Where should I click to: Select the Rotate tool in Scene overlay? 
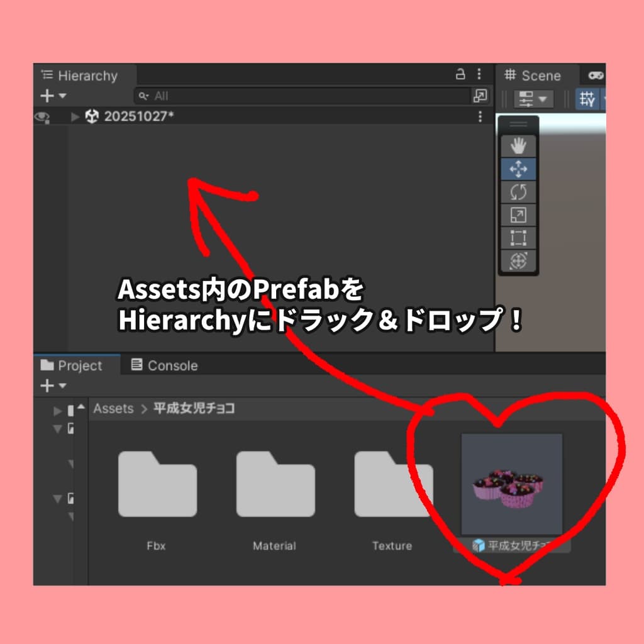click(x=517, y=192)
